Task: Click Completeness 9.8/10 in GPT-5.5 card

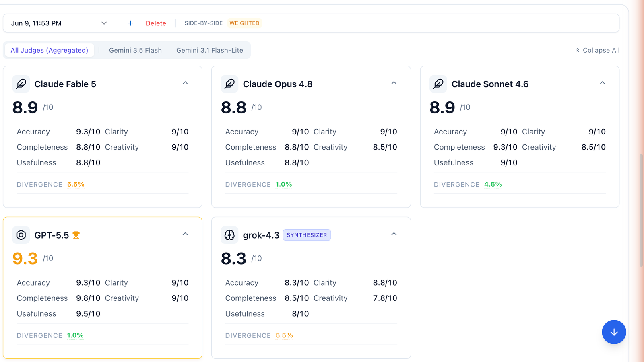Action: click(x=58, y=298)
